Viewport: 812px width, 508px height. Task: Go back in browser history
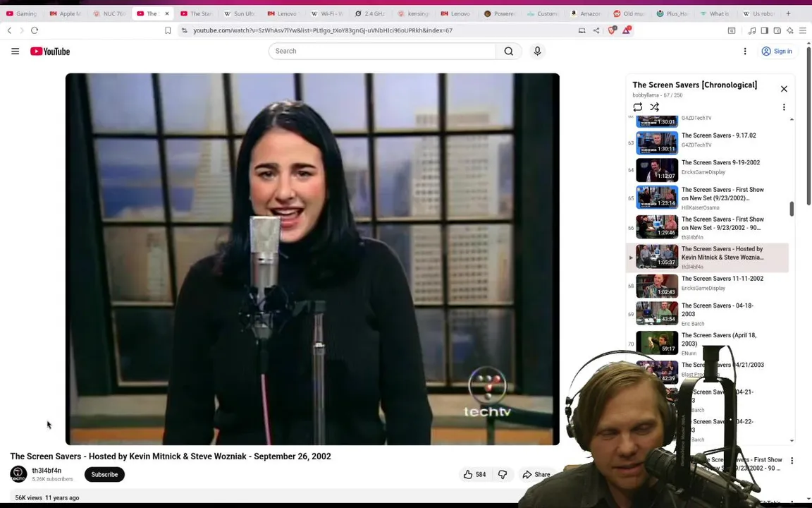[x=9, y=30]
